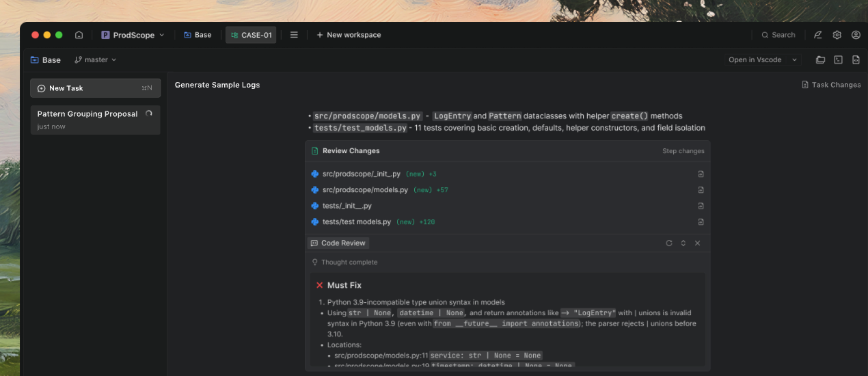Image resolution: width=868 pixels, height=376 pixels.
Task: Open the folder files panel icon
Action: click(820, 60)
